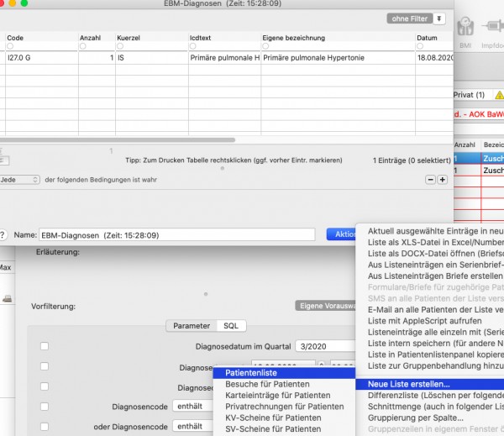The width and height of the screenshot is (504, 436).
Task: Enable the Diagnosedatum im Quartal checkbox
Action: click(x=45, y=346)
